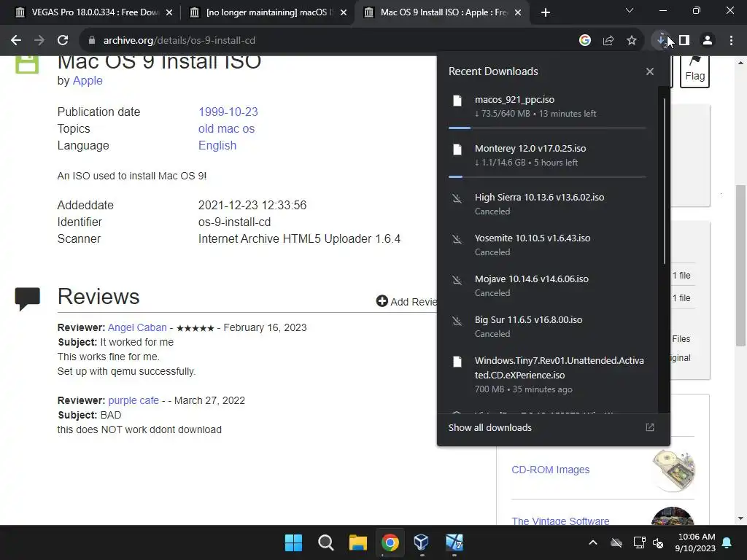Viewport: 747px width, 560px height.
Task: Click Mojave 10.14.6 v14.6.06.iso entry
Action: (531, 279)
